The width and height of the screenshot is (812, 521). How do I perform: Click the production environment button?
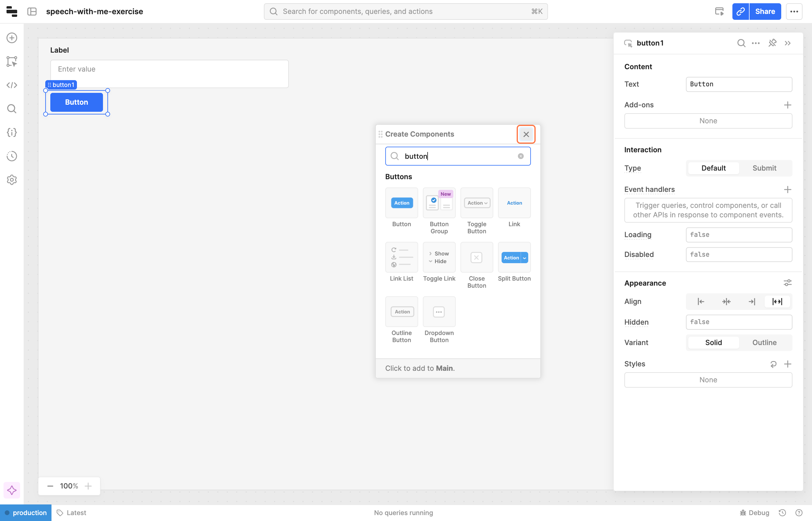[26, 513]
